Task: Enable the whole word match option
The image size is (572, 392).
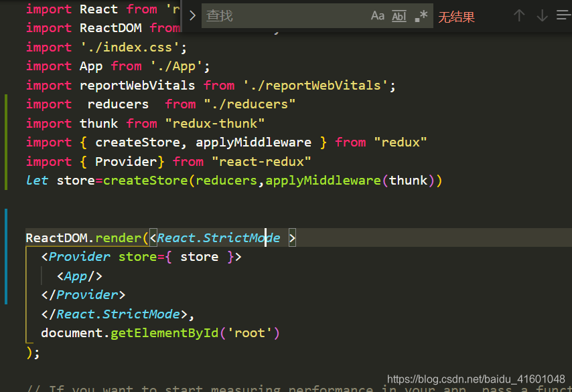Action: [x=399, y=16]
